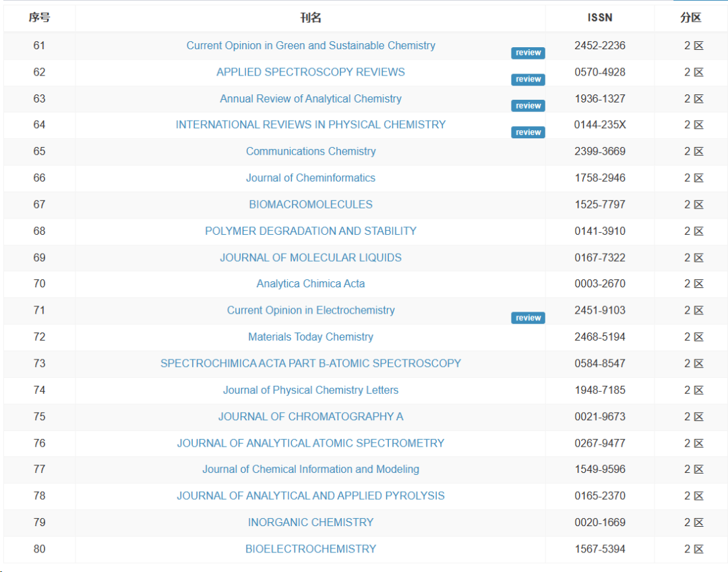Screen dimensions: 728x572
Task: Open Current Opinion in Electrochemistry link
Action: point(311,310)
